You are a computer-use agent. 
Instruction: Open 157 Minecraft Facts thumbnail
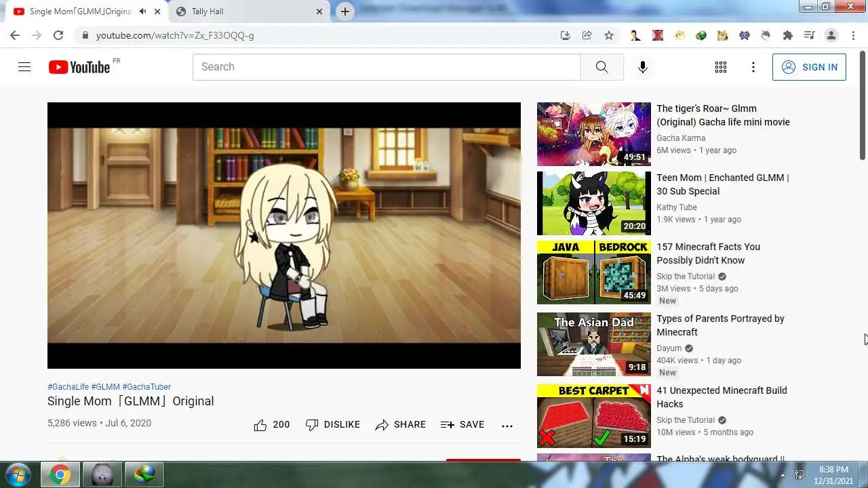pos(594,272)
